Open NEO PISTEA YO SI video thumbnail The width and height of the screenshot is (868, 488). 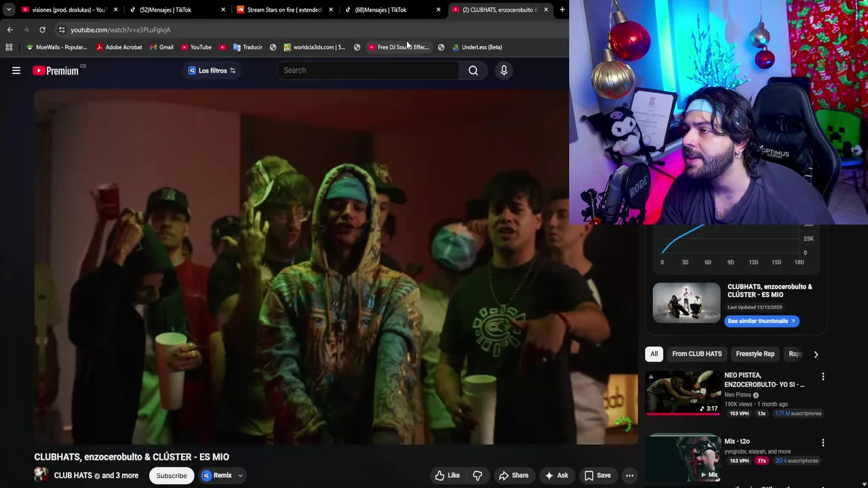coord(683,393)
